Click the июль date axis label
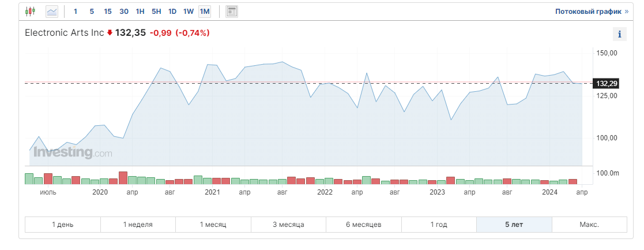 (48, 192)
